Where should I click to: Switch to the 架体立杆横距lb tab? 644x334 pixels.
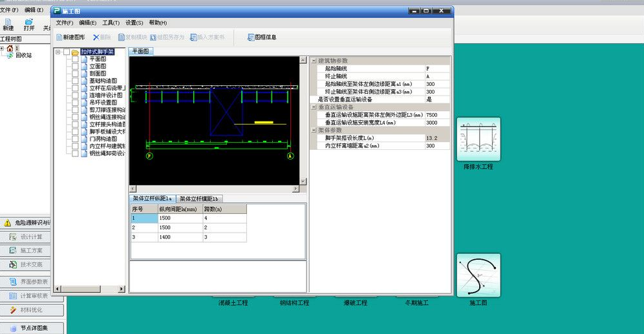(x=199, y=198)
